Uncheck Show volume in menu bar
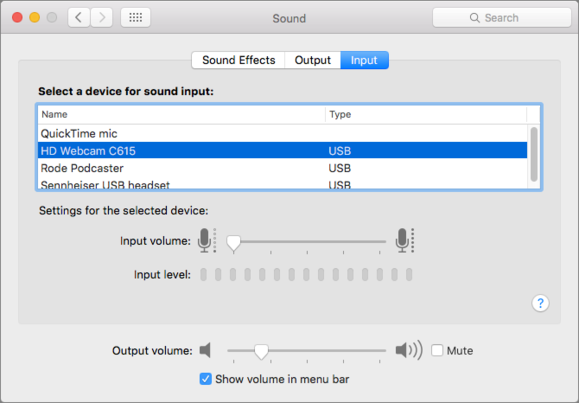The width and height of the screenshot is (579, 403). coord(206,379)
